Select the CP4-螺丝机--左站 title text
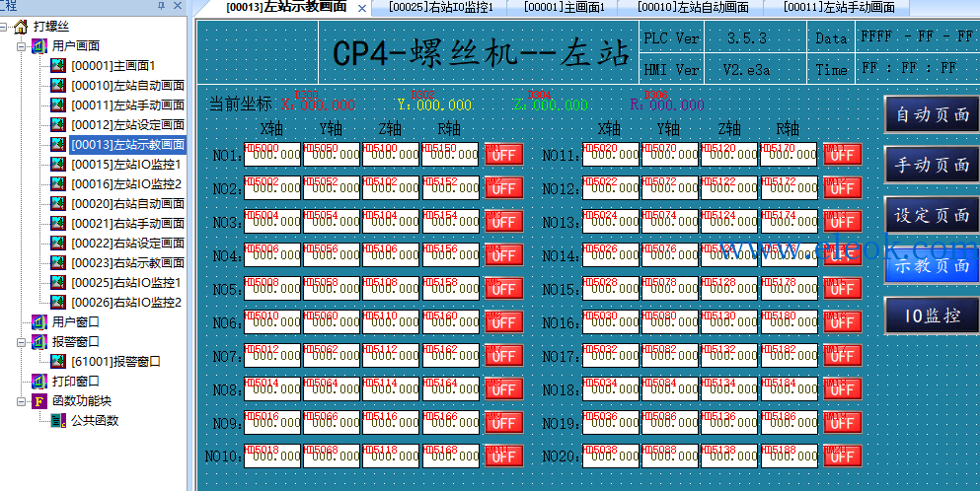The height and width of the screenshot is (491, 980). click(481, 53)
